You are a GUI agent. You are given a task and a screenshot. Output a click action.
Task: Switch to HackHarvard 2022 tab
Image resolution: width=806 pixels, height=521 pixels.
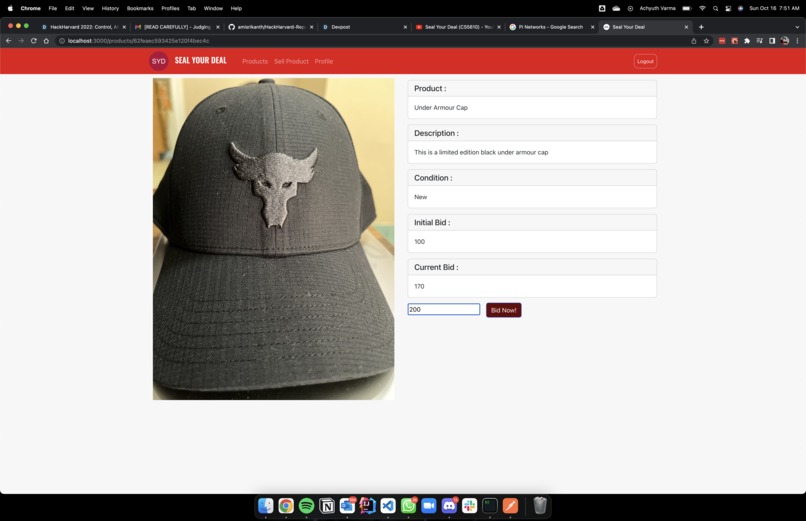[x=83, y=27]
